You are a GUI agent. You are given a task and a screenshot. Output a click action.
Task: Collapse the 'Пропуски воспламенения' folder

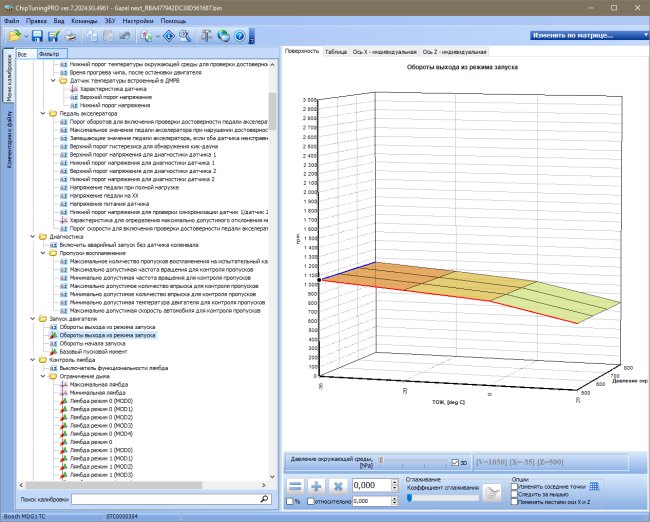point(43,253)
